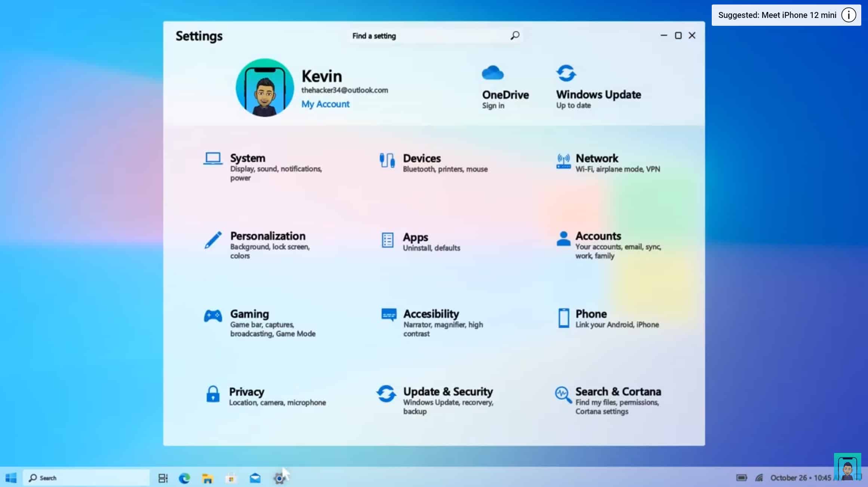Click the search magnifier in Find a setting
Viewport: 868px width, 487px height.
click(515, 36)
